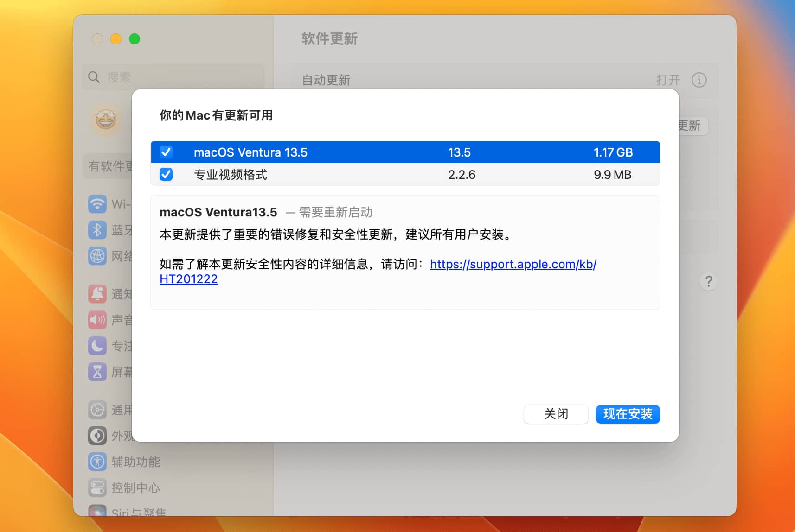Image resolution: width=795 pixels, height=532 pixels.
Task: Click the Wi-Fi icon in sidebar
Action: click(97, 204)
